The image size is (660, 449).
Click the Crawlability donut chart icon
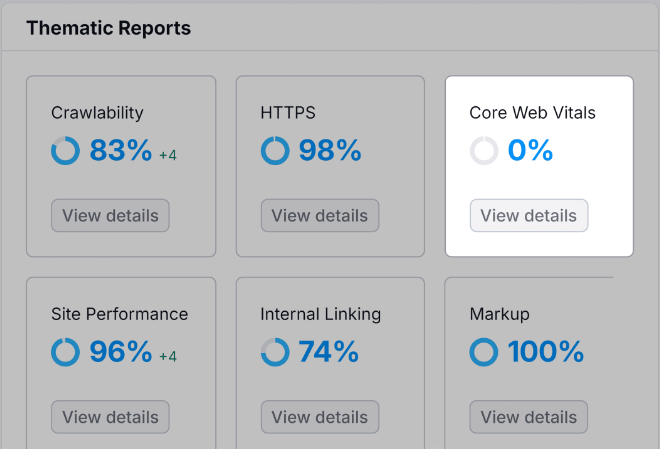66,151
